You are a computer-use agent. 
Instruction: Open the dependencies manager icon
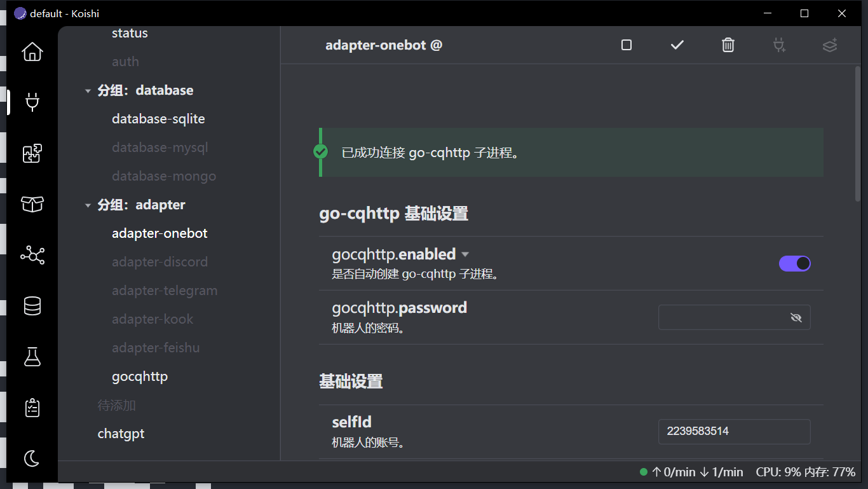(32, 204)
